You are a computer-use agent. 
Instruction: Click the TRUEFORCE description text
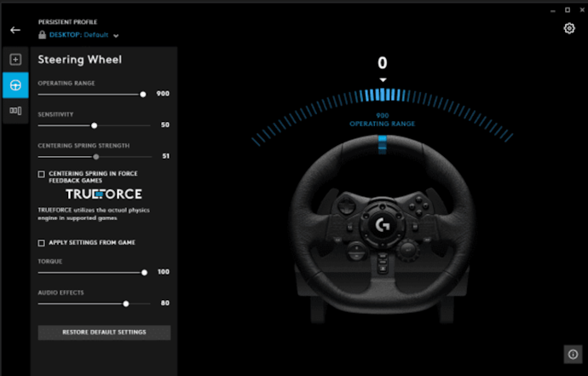click(x=94, y=214)
